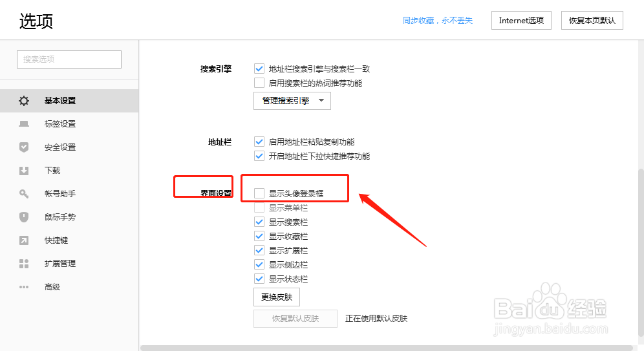This screenshot has width=644, height=351.
Task: Click the three-dots icon beside 高级
Action: [x=24, y=287]
